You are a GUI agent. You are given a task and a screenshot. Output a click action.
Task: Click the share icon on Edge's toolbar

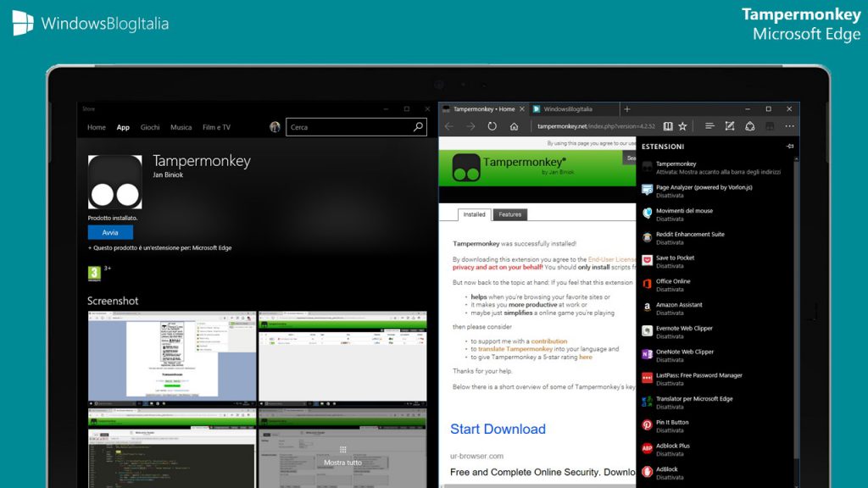tap(749, 125)
